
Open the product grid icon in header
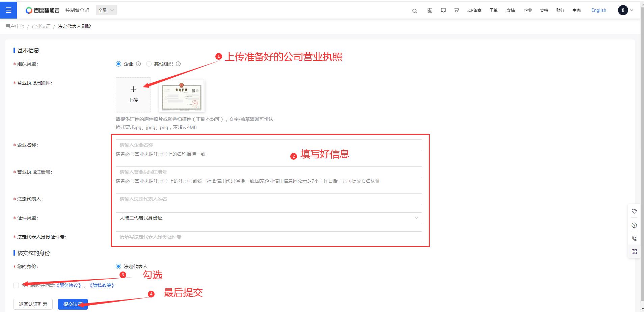[430, 10]
